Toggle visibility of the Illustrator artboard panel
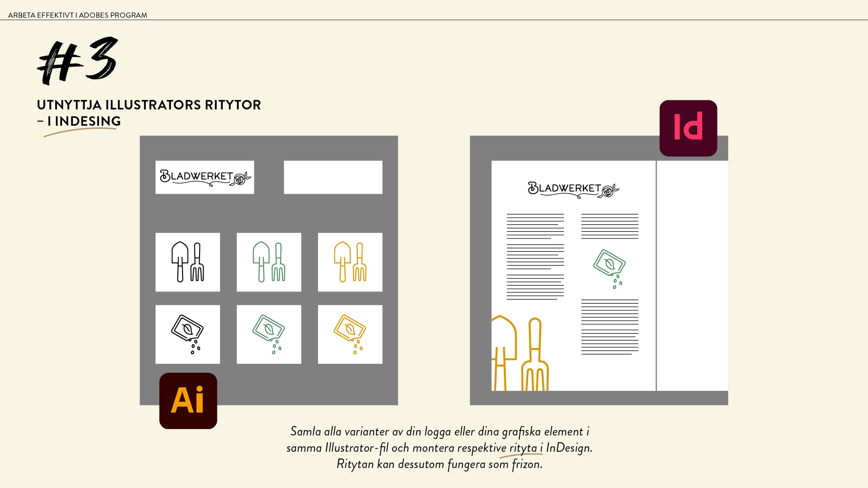This screenshot has height=488, width=868. point(189,401)
